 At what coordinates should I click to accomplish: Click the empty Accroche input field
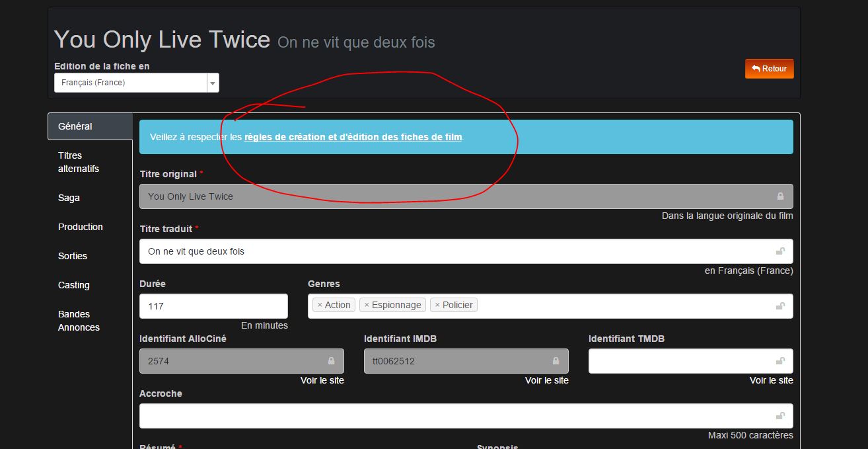[x=466, y=416]
